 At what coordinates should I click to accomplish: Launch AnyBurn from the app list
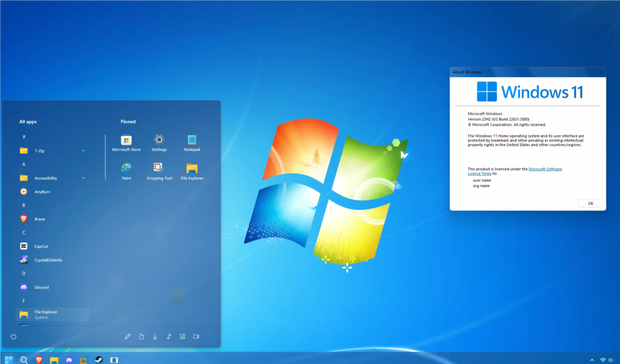coord(53,192)
